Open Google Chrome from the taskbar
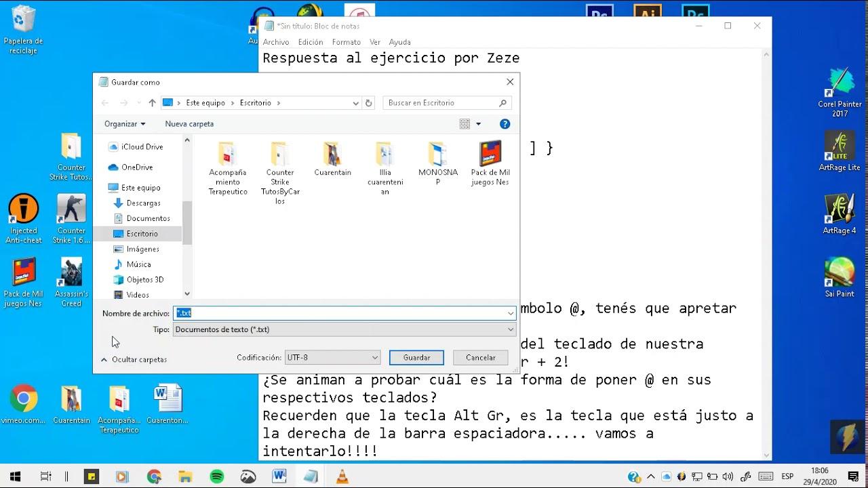Image resolution: width=868 pixels, height=488 pixels. click(x=153, y=476)
